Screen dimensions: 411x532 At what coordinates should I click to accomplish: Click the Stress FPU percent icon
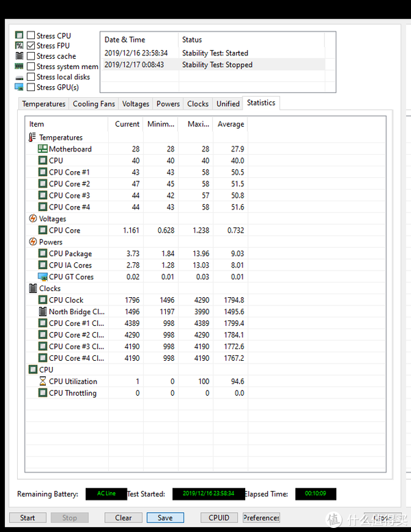(x=19, y=45)
